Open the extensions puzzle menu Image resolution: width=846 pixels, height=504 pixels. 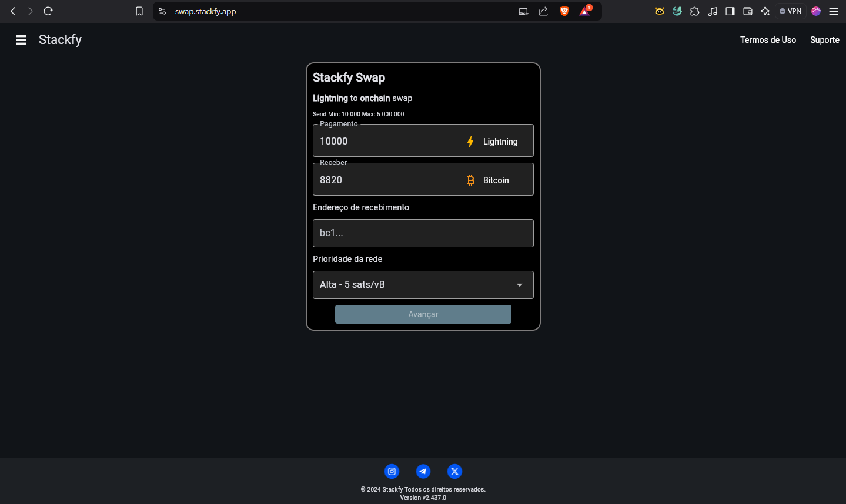[x=695, y=11]
